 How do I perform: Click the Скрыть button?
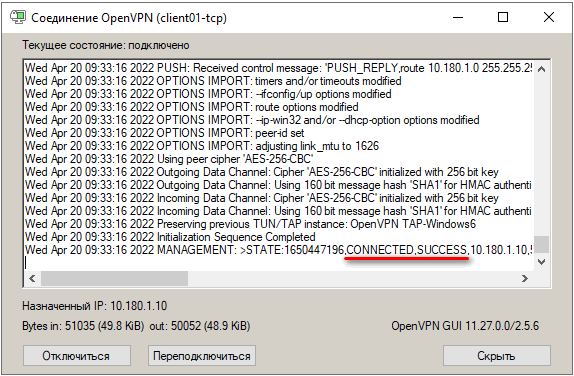pos(496,355)
